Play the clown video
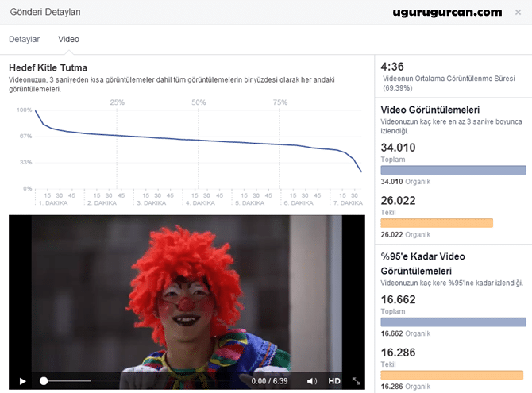532x393 pixels. pos(23,381)
